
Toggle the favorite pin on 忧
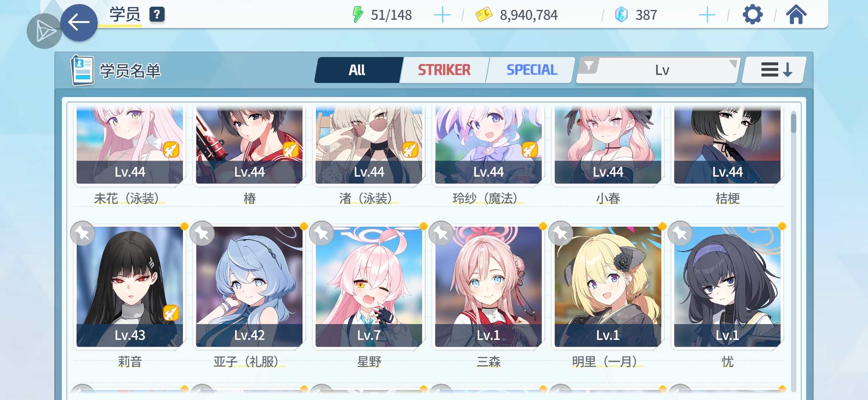pyautogui.click(x=680, y=233)
